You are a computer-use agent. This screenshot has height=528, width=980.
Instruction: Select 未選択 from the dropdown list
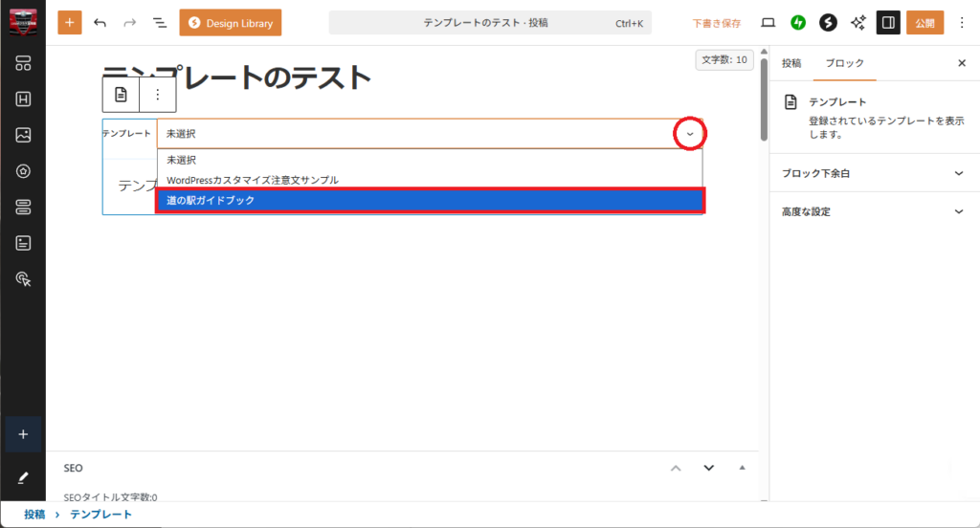[x=430, y=160]
